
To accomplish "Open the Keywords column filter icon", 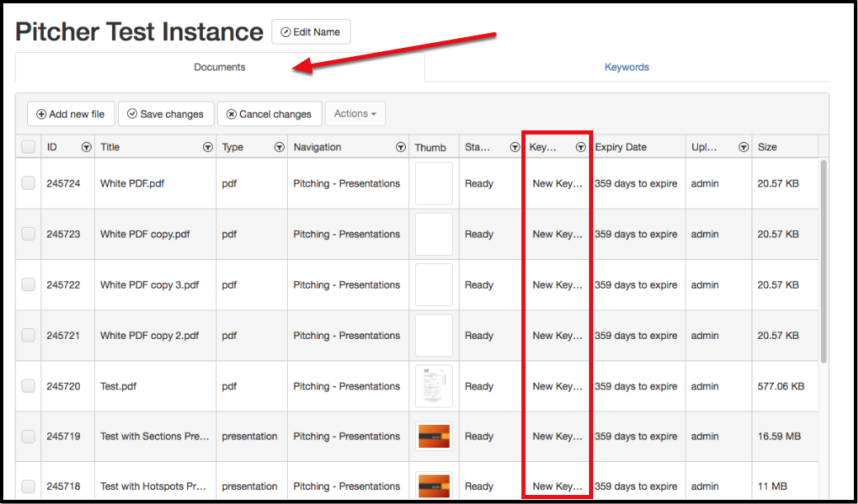I will pyautogui.click(x=581, y=148).
